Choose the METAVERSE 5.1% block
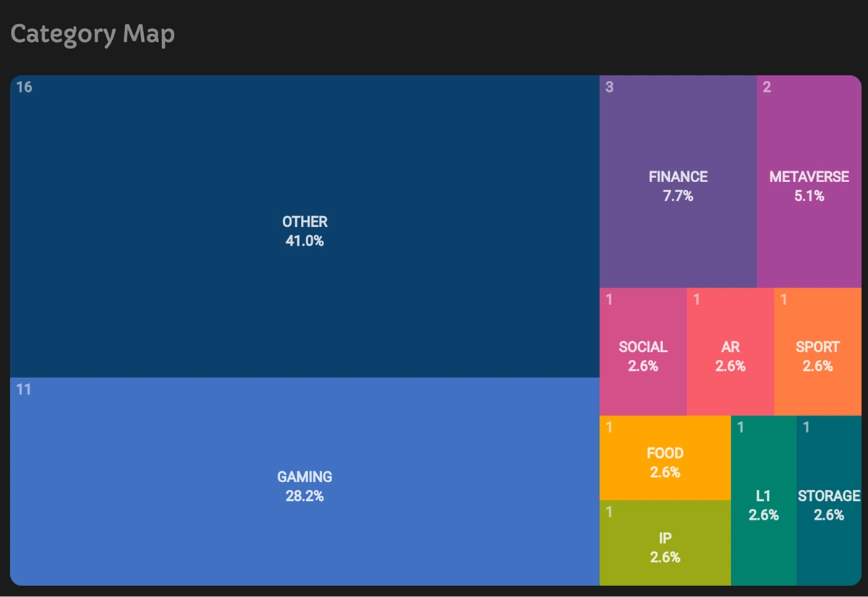868x597 pixels. [809, 181]
